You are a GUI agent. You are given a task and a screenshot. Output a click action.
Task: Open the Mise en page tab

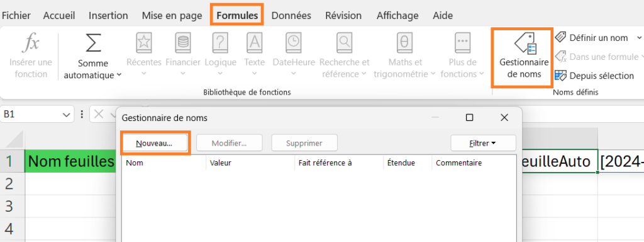pos(172,16)
